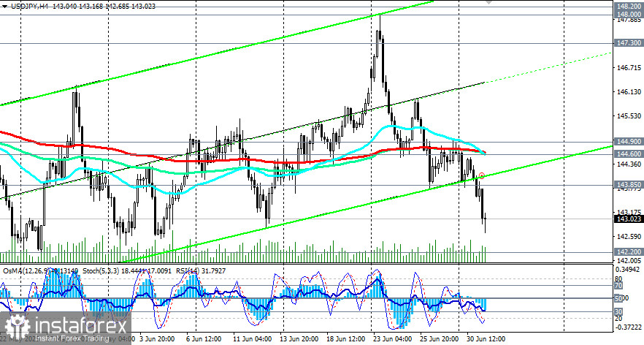Image resolution: width=644 pixels, height=345 pixels.
Task: Click the -0.37222 oscillator scale value
Action: [629, 327]
